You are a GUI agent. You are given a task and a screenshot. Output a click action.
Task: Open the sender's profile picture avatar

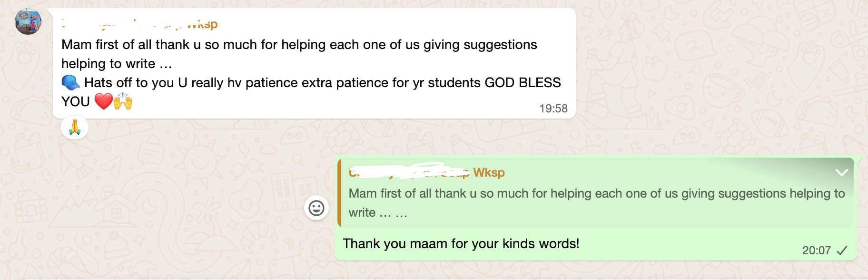[x=28, y=21]
